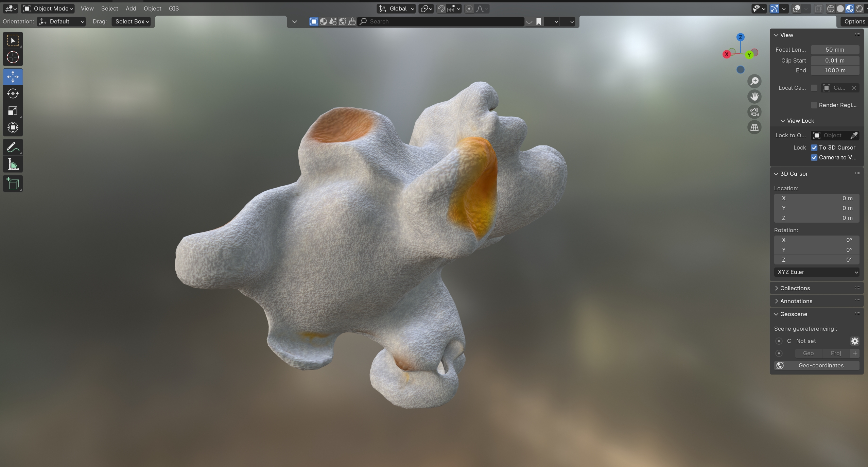Activate the Rotate tool
The image size is (868, 467).
tap(13, 93)
